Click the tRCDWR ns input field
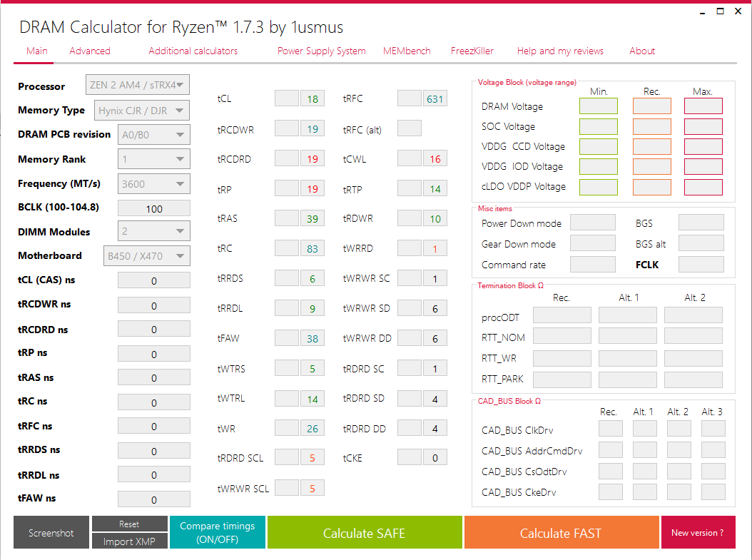Screen dimensions: 752x560 [x=154, y=305]
